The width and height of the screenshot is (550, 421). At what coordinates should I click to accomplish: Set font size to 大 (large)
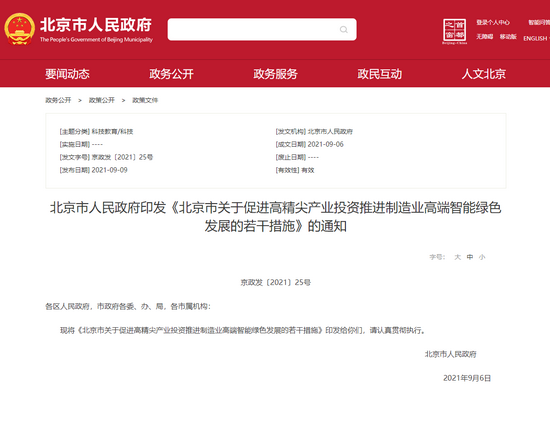[x=458, y=257]
